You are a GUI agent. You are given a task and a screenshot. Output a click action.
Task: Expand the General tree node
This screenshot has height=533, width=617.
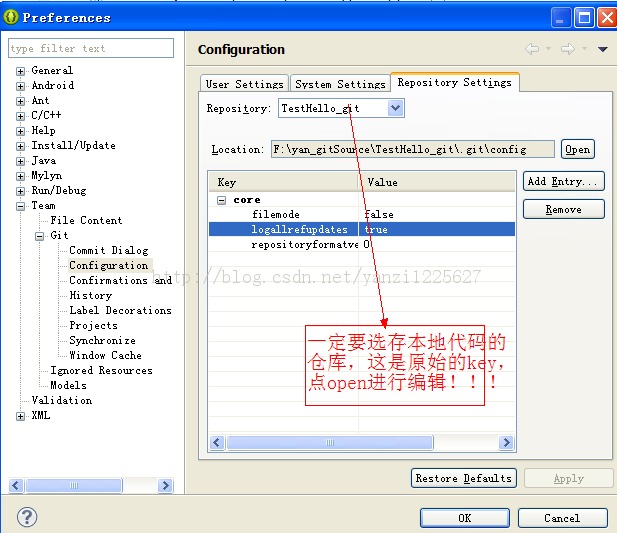pyautogui.click(x=20, y=71)
